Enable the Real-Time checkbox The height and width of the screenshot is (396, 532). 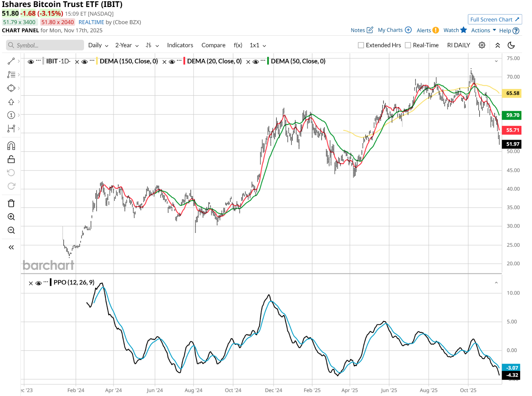[408, 45]
